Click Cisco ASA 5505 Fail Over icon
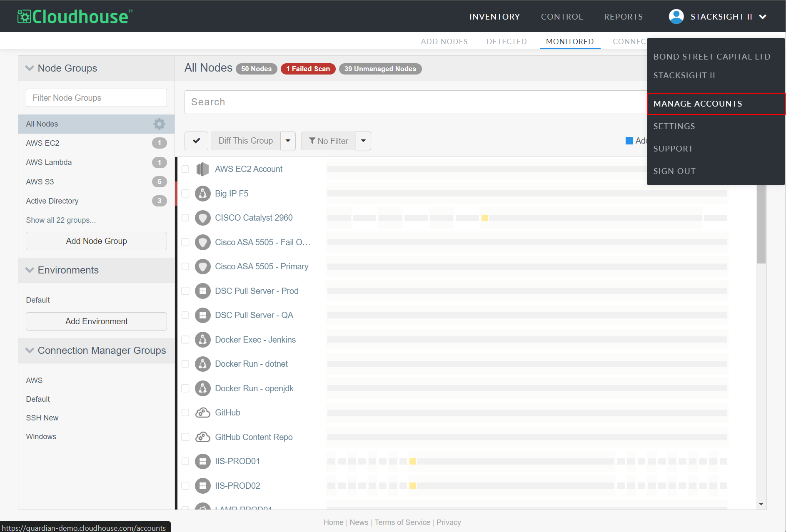The width and height of the screenshot is (786, 532). (202, 242)
